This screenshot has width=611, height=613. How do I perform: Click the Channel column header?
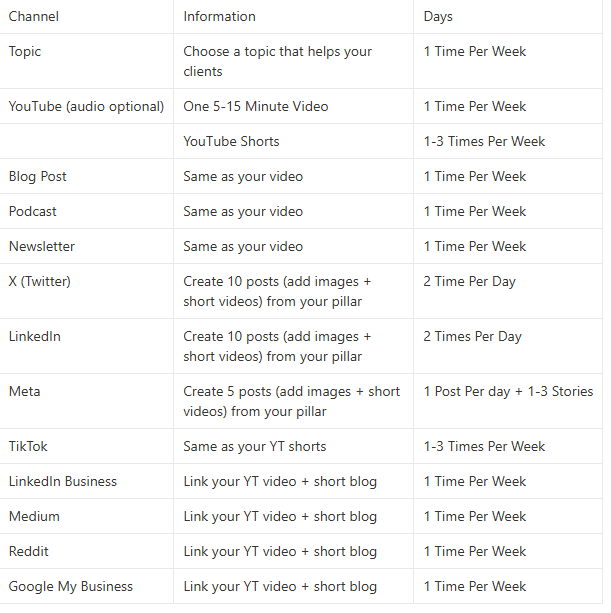pos(34,16)
